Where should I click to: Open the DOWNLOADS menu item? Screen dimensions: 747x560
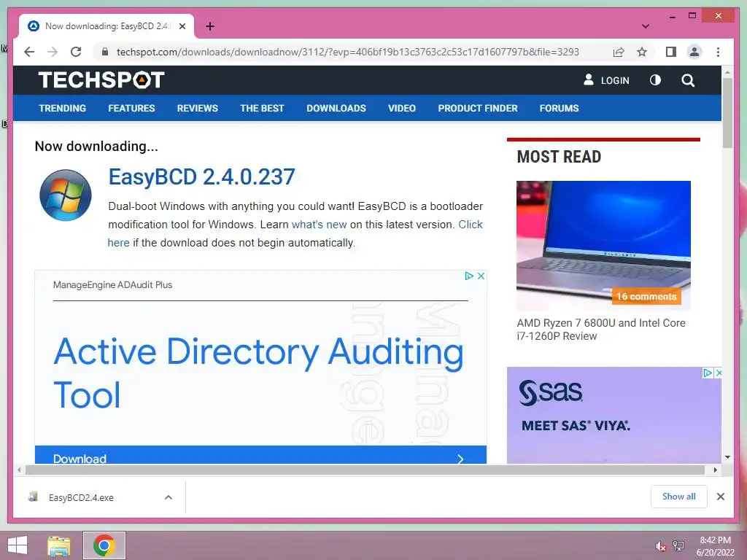336,108
